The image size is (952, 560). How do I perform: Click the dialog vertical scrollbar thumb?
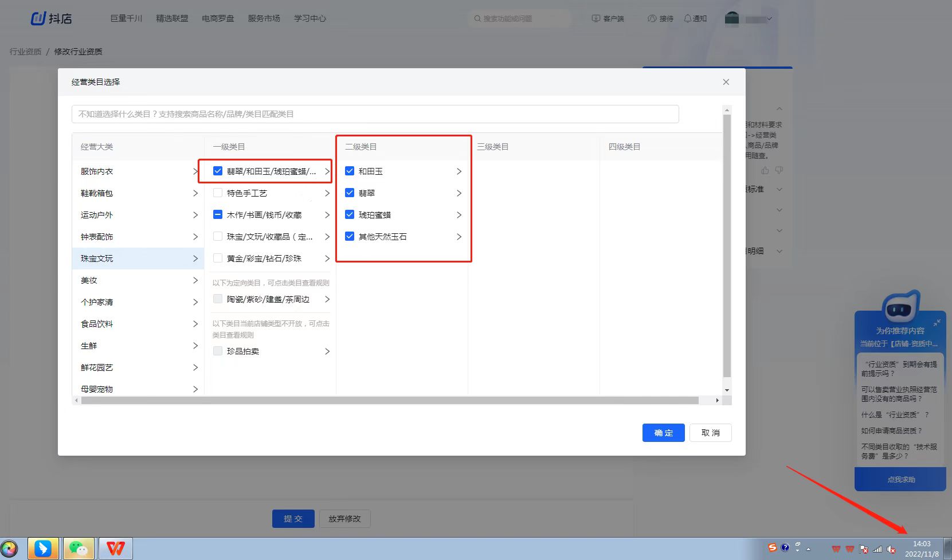[727, 246]
